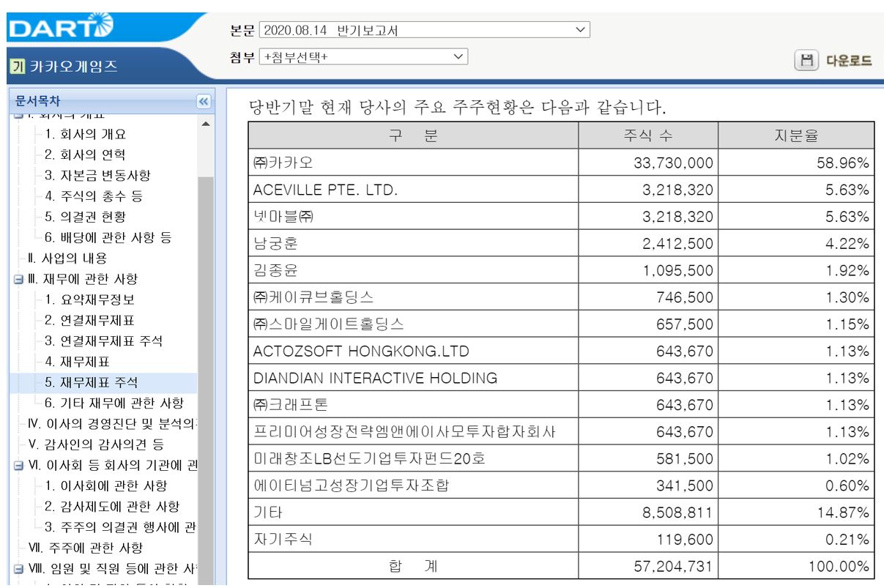Open 4. 재무제표

(x=77, y=361)
